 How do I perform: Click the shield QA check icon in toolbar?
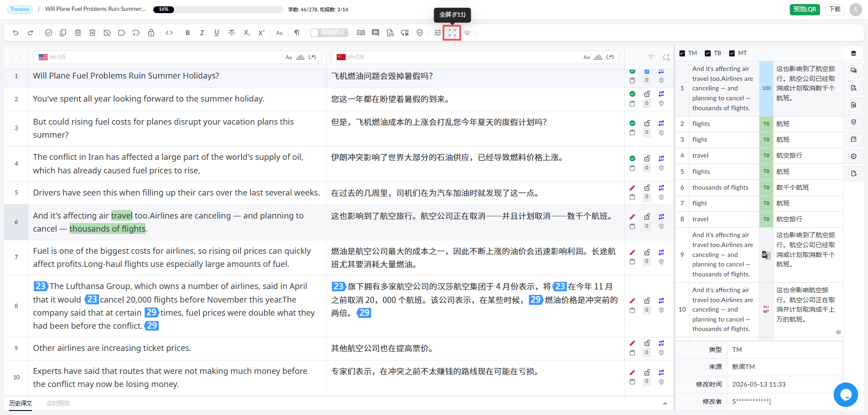(x=420, y=33)
